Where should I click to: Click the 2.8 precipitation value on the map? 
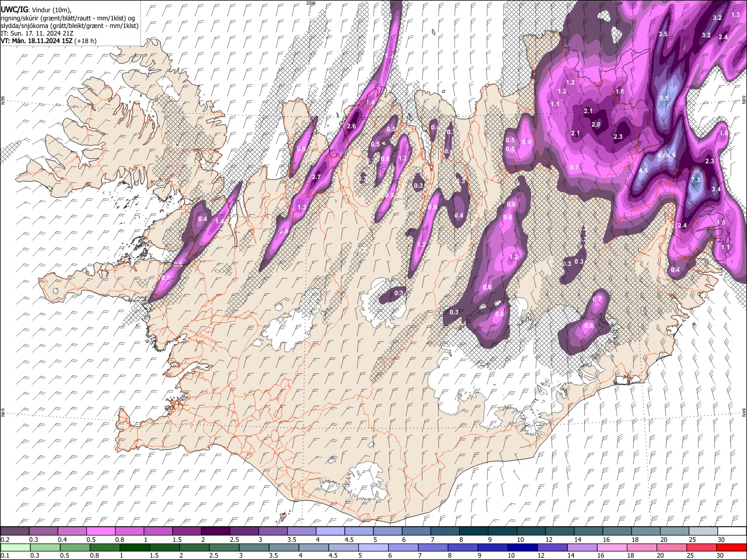pos(596,124)
